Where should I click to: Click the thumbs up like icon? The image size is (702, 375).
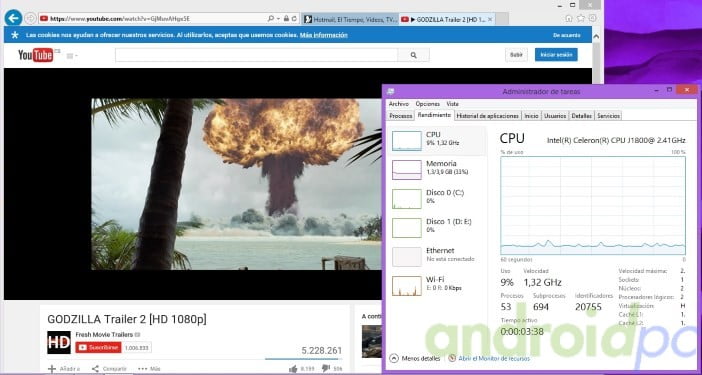[x=293, y=369]
